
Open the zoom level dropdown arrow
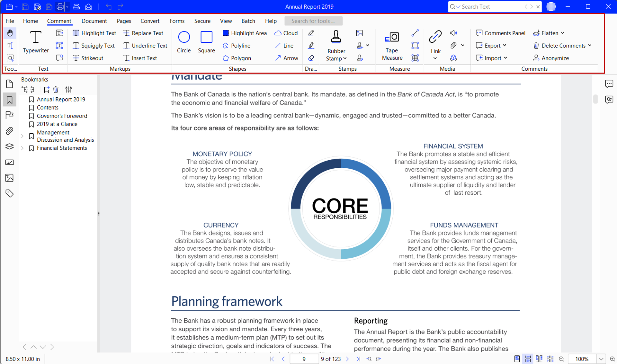pyautogui.click(x=601, y=359)
